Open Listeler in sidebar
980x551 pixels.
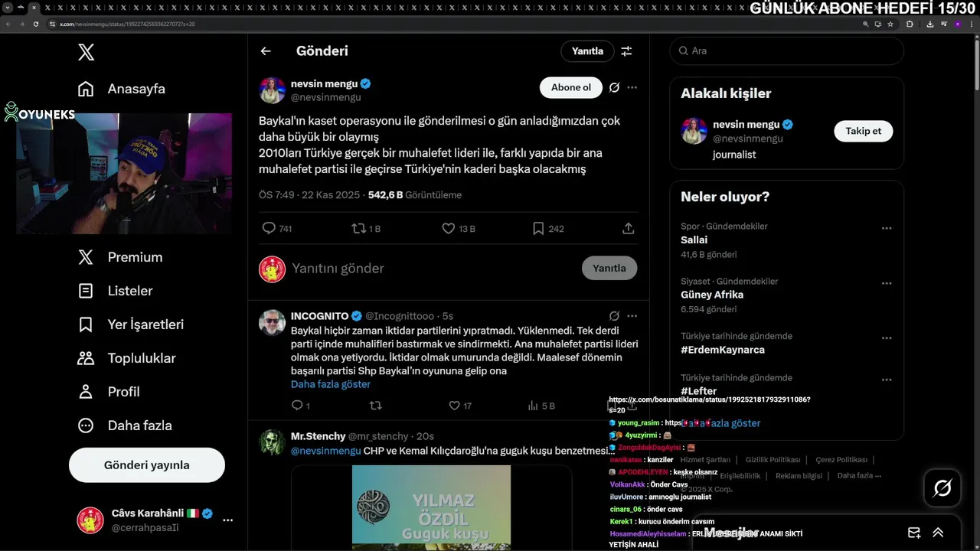[116, 291]
